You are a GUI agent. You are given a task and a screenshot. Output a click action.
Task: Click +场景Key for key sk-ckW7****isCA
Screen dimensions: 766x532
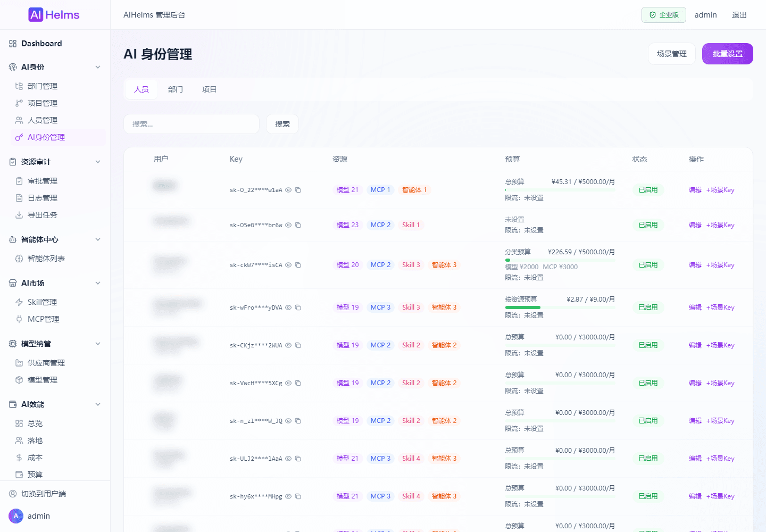(720, 265)
